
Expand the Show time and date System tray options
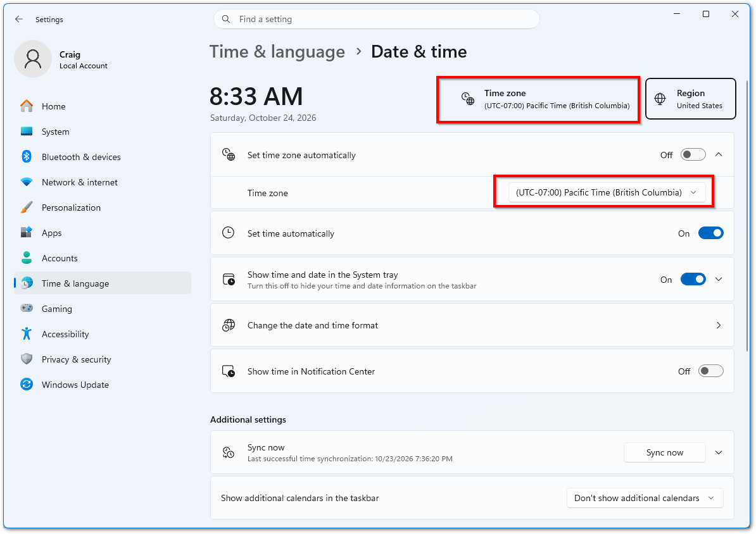coord(719,280)
